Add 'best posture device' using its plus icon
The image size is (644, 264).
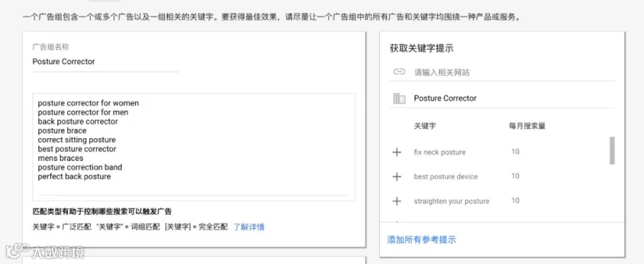(396, 177)
